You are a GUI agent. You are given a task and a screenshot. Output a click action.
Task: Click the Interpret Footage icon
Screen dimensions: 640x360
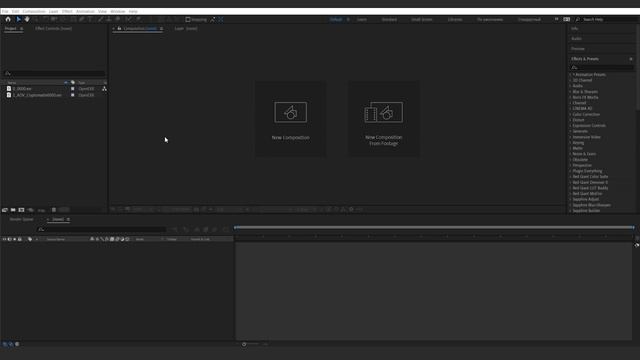tap(4, 210)
